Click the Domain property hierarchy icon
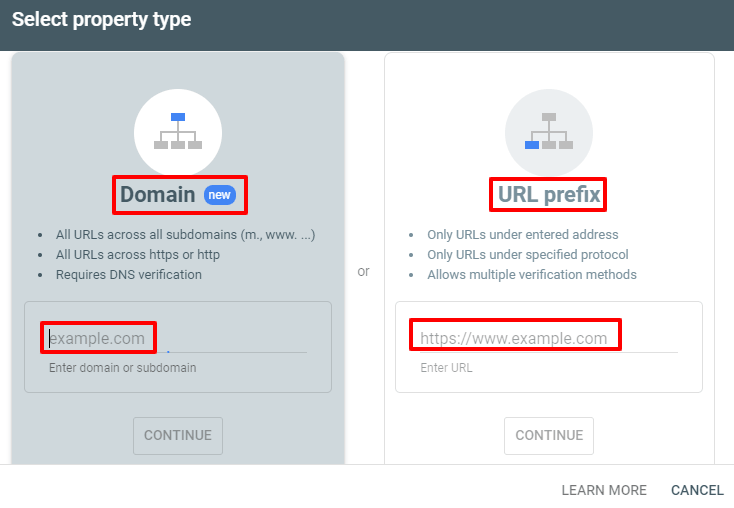 pos(178,132)
